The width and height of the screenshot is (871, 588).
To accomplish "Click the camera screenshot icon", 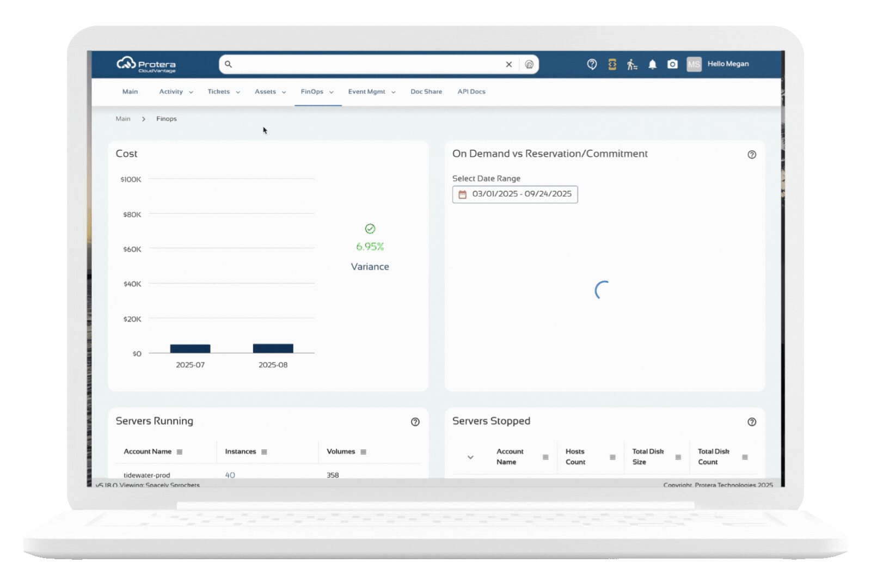I will (x=672, y=64).
